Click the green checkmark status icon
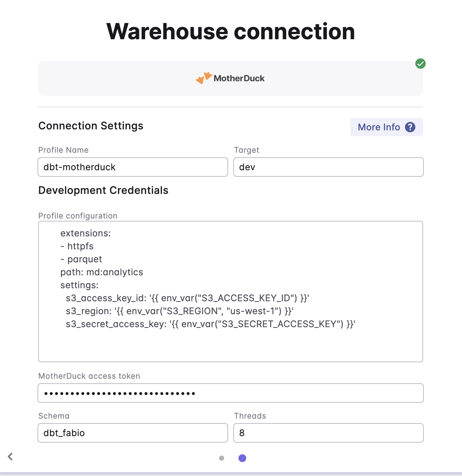 420,64
